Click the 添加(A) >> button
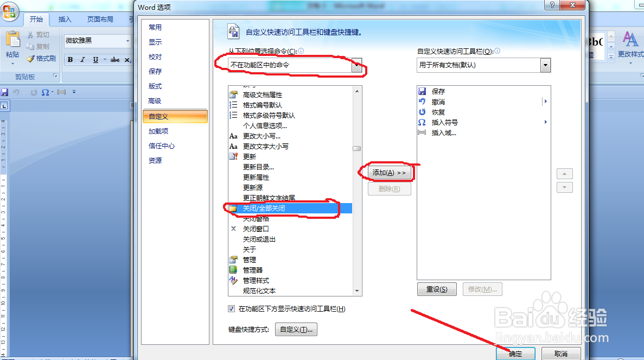 point(390,173)
